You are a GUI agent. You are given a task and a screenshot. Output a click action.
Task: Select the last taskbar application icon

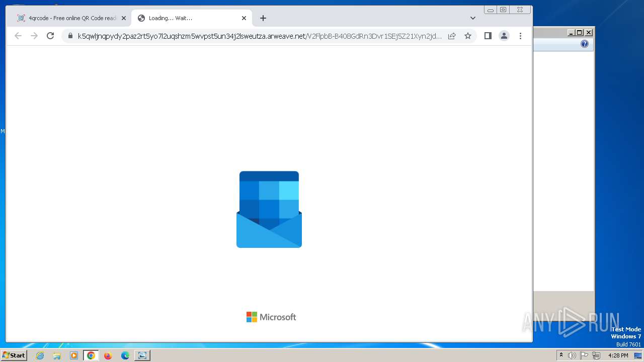[x=142, y=355]
